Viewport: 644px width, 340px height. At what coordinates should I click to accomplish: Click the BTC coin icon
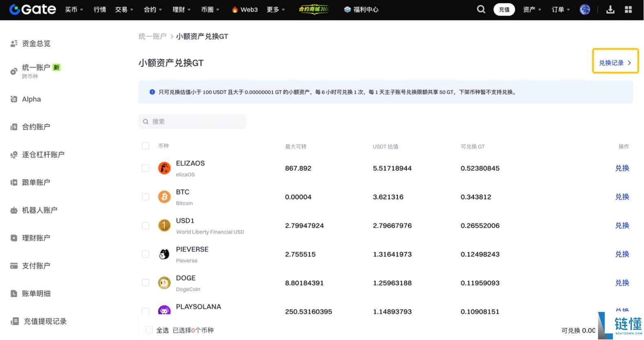pos(164,197)
